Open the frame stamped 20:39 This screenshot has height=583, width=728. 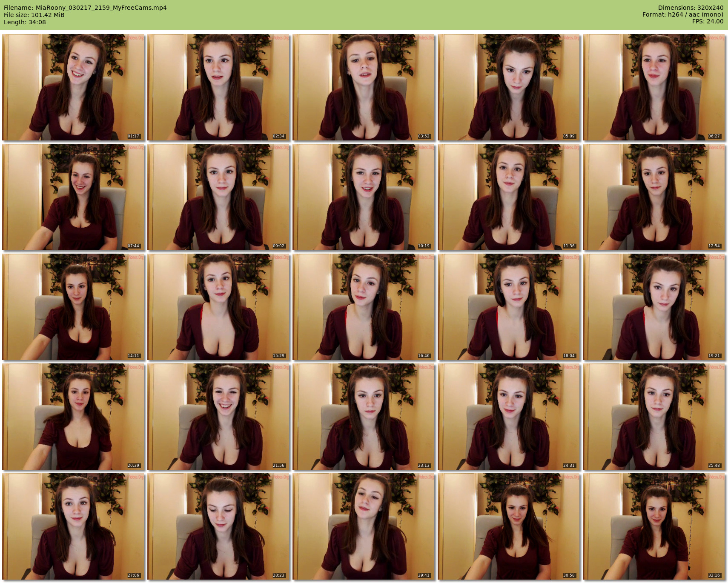tap(73, 417)
